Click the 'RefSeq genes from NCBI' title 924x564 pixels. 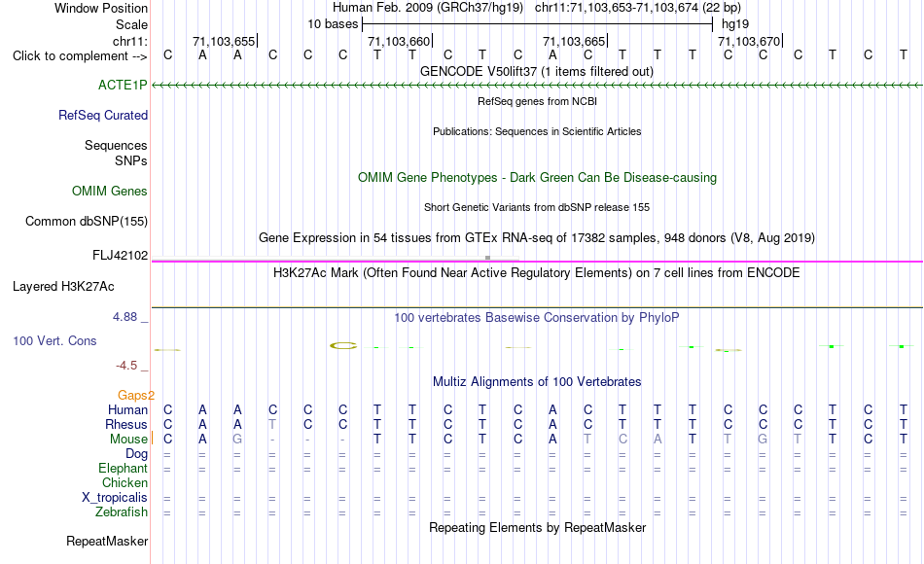click(537, 101)
